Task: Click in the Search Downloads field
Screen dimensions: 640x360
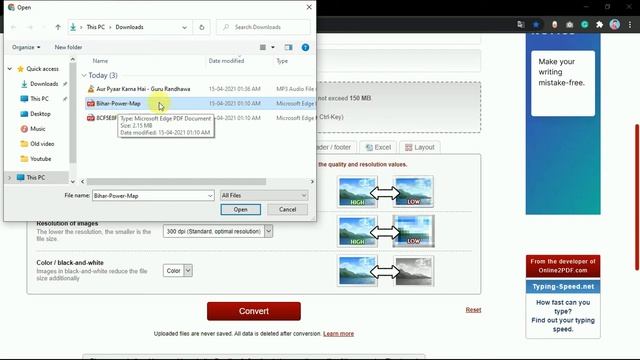Action: click(x=263, y=27)
